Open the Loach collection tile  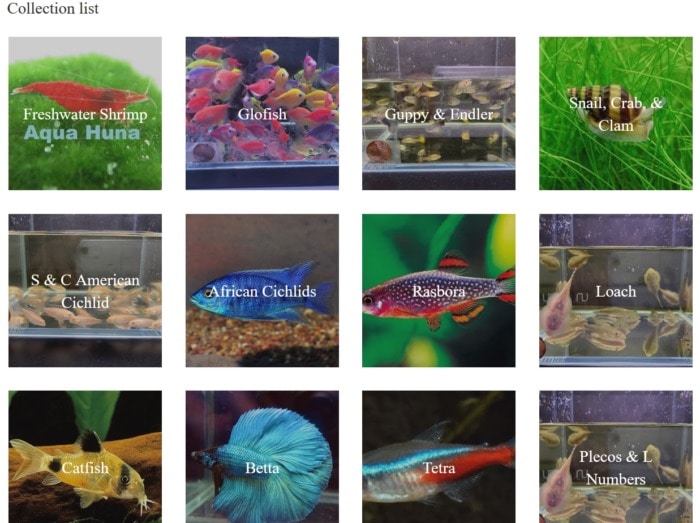pyautogui.click(x=616, y=291)
